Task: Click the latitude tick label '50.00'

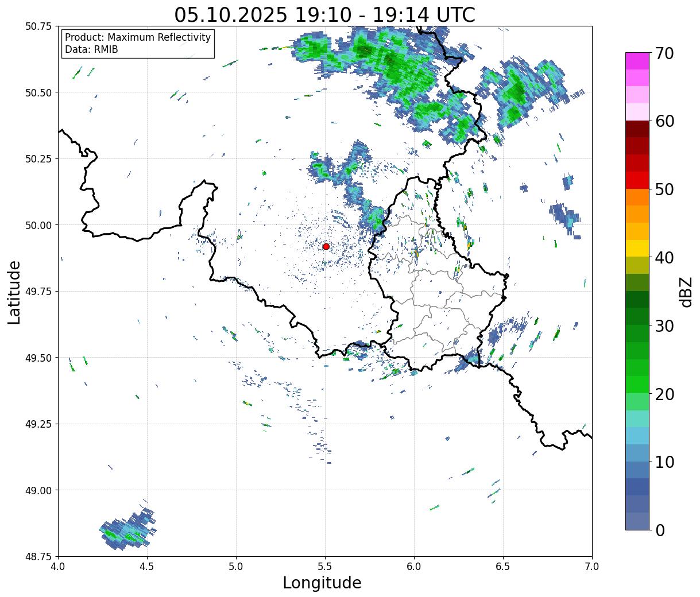Action: pos(38,225)
